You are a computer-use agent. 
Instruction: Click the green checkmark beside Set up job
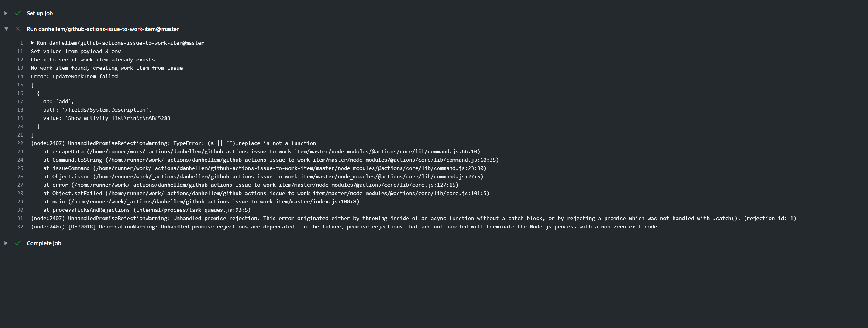click(x=18, y=13)
